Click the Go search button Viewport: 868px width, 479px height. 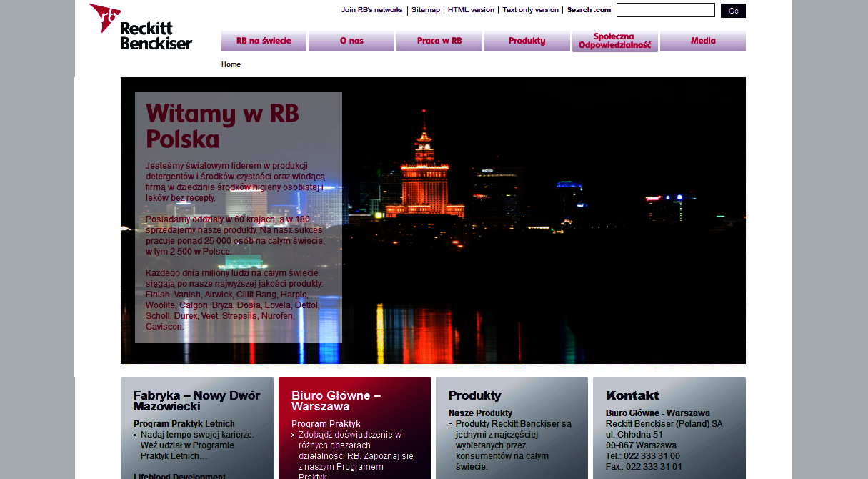click(x=733, y=11)
